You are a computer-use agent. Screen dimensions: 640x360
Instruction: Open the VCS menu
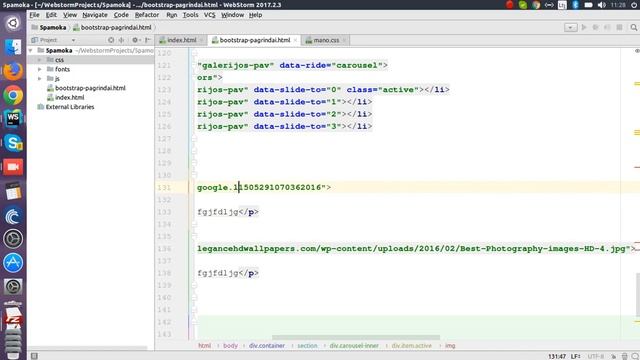coord(209,15)
